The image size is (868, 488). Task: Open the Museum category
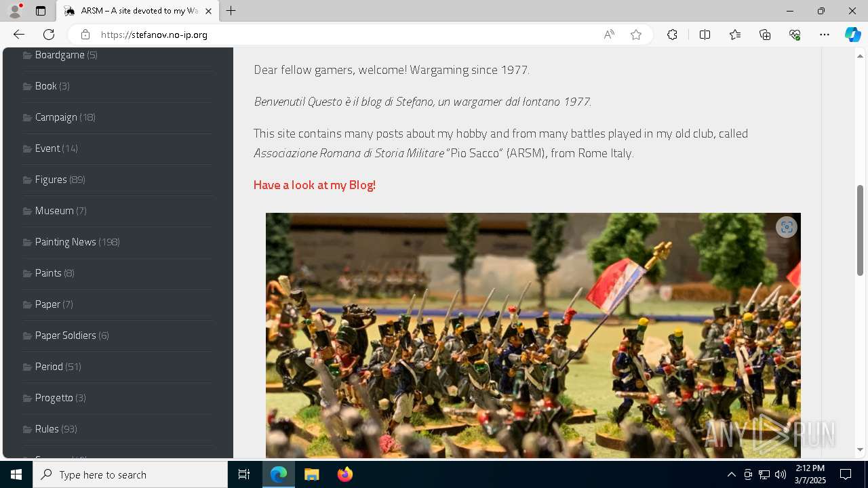click(54, 211)
